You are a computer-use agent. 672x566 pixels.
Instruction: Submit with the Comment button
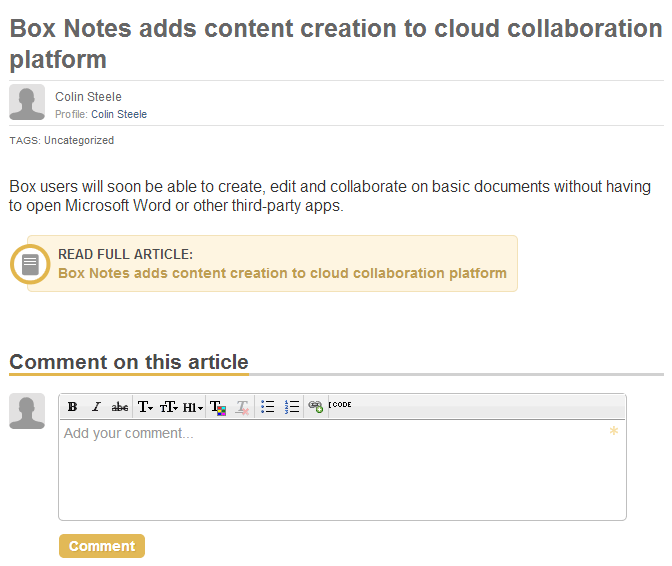pyautogui.click(x=102, y=546)
